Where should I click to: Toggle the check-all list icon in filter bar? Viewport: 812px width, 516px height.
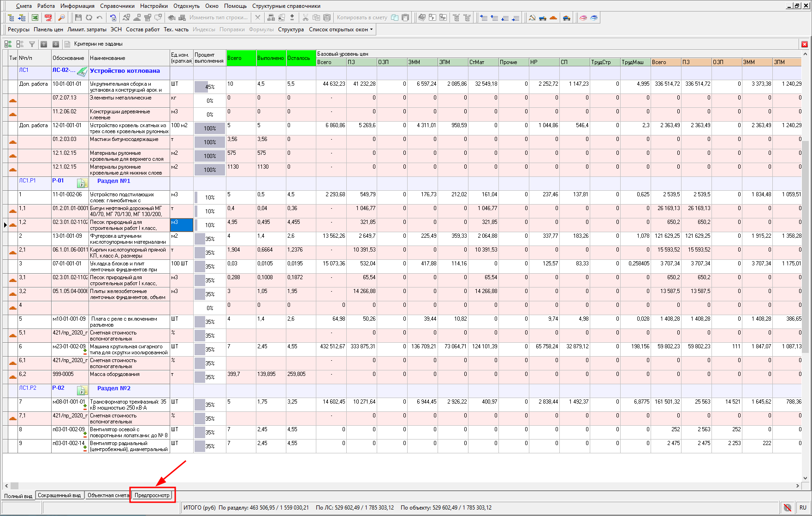coord(8,44)
